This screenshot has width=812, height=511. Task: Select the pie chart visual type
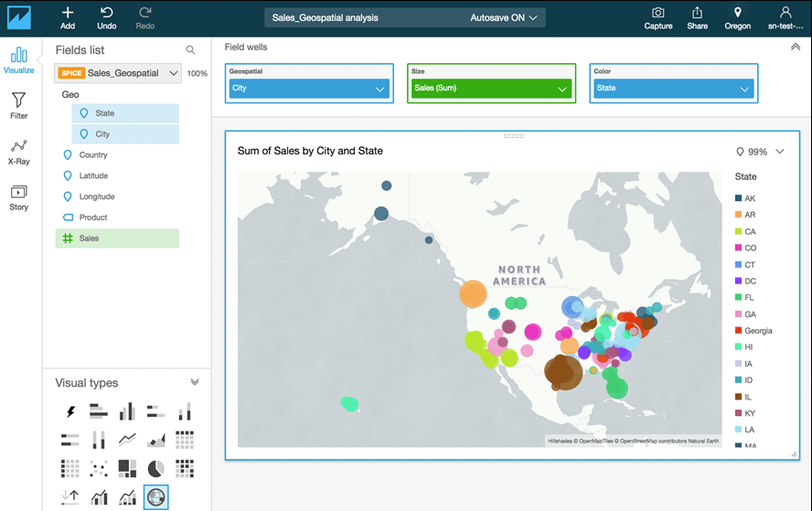tap(155, 469)
